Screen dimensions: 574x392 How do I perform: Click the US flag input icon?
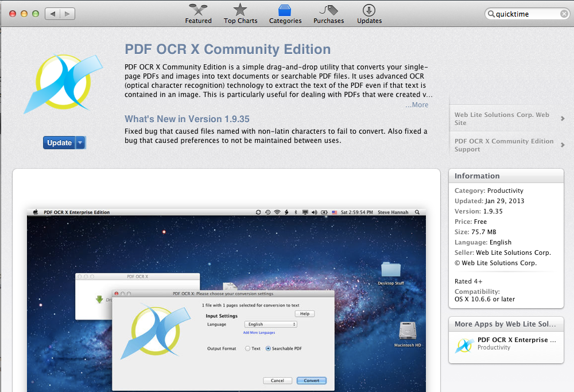(334, 212)
